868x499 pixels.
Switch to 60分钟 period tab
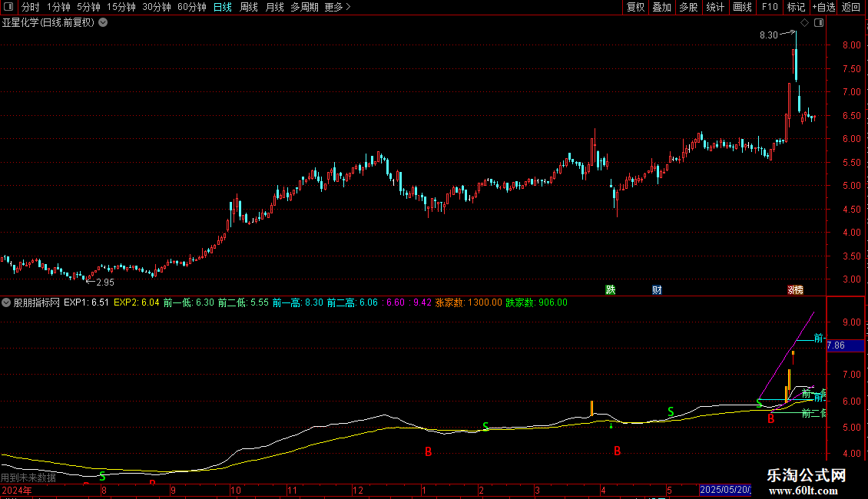coord(192,8)
